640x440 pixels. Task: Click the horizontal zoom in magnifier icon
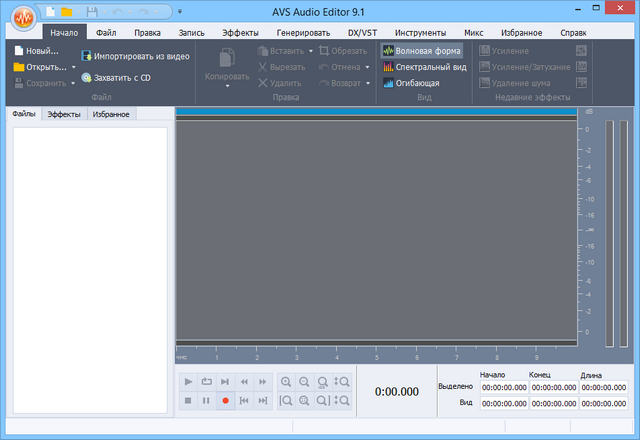(x=286, y=381)
